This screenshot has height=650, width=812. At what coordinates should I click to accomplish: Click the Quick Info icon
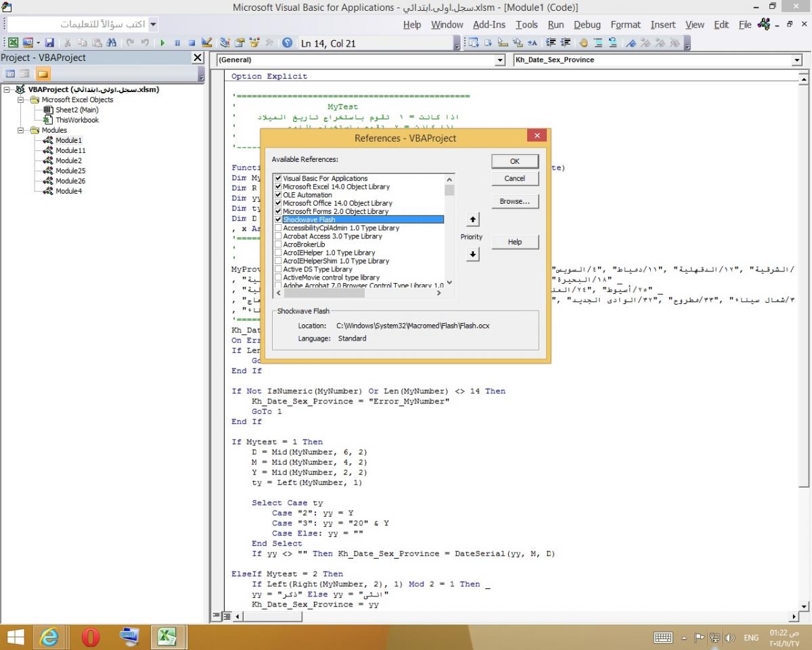(503, 43)
